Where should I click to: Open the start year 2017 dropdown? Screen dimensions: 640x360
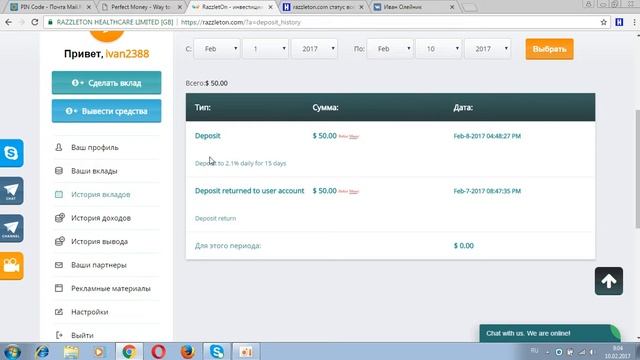(314, 49)
